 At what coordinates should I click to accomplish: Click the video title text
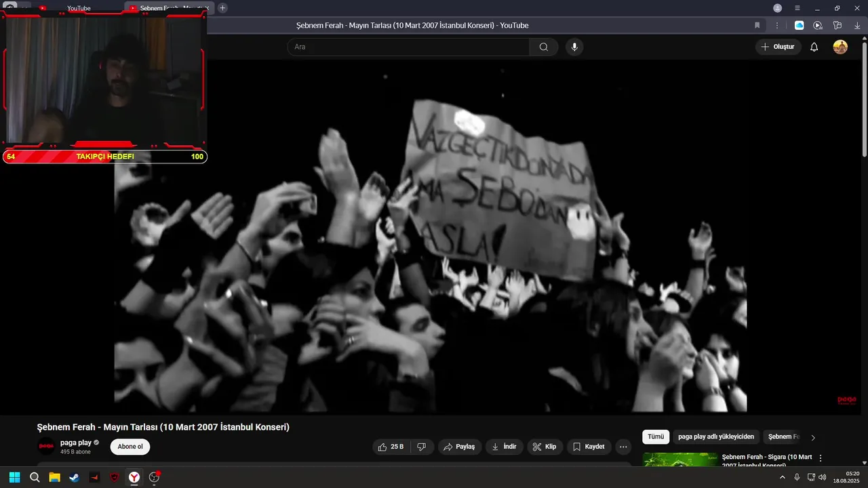click(163, 427)
